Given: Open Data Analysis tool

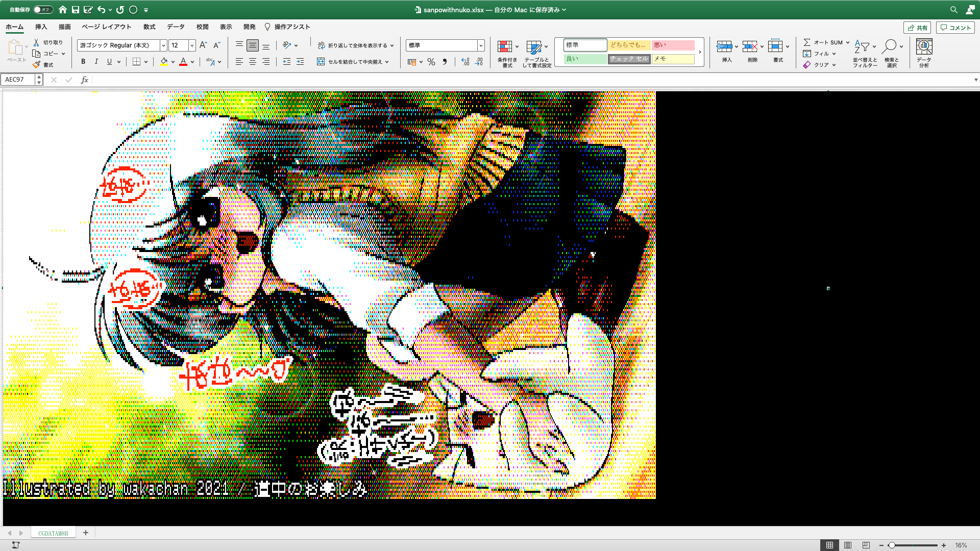Looking at the screenshot, I should coord(924,54).
